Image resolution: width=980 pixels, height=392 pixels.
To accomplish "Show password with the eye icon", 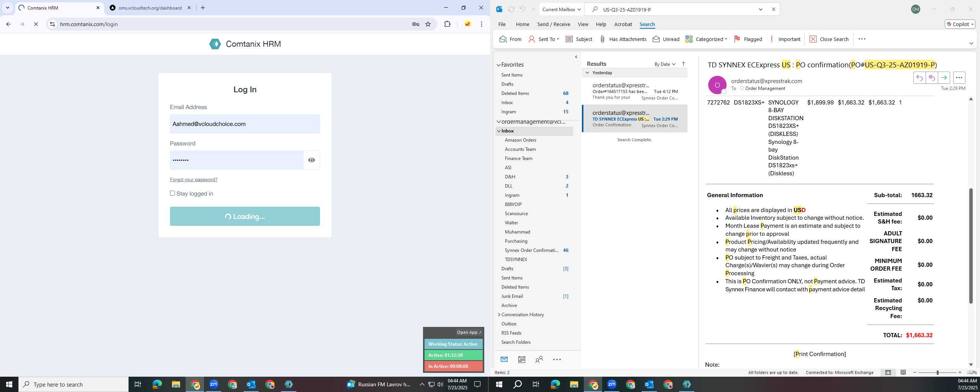I will tap(312, 160).
